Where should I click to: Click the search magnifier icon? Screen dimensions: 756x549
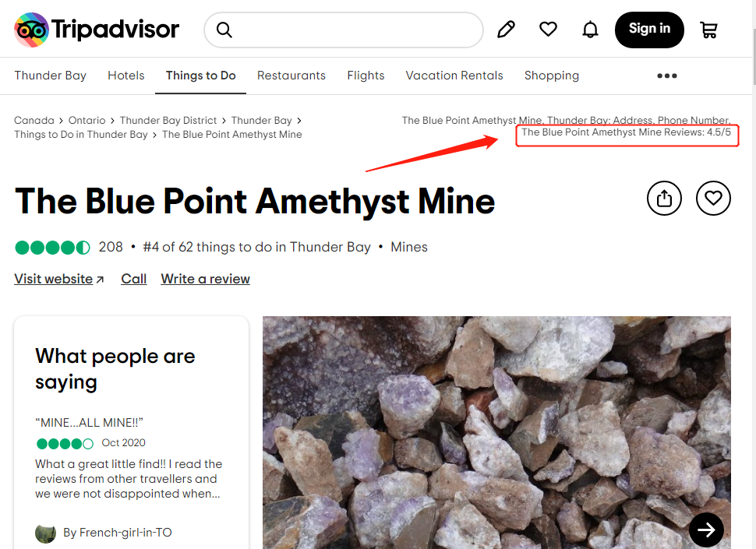(224, 30)
